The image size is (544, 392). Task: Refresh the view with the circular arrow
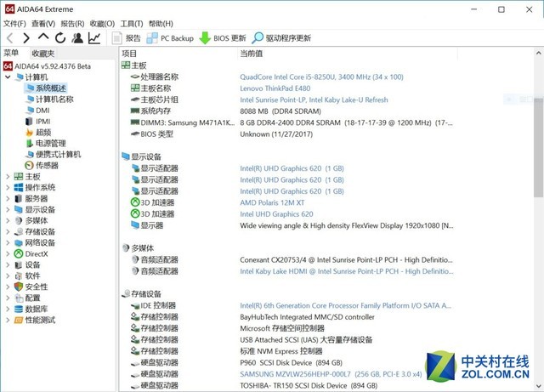60,38
